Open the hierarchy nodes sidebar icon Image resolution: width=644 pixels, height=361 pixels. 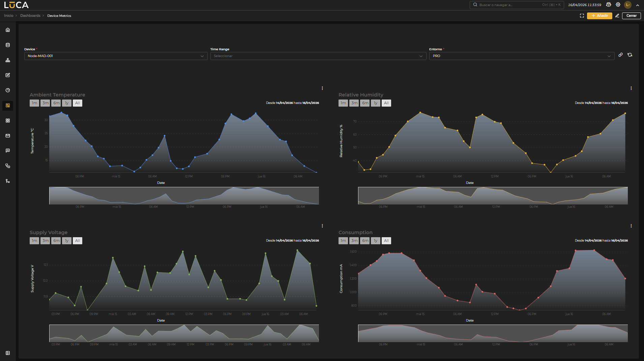tap(8, 60)
